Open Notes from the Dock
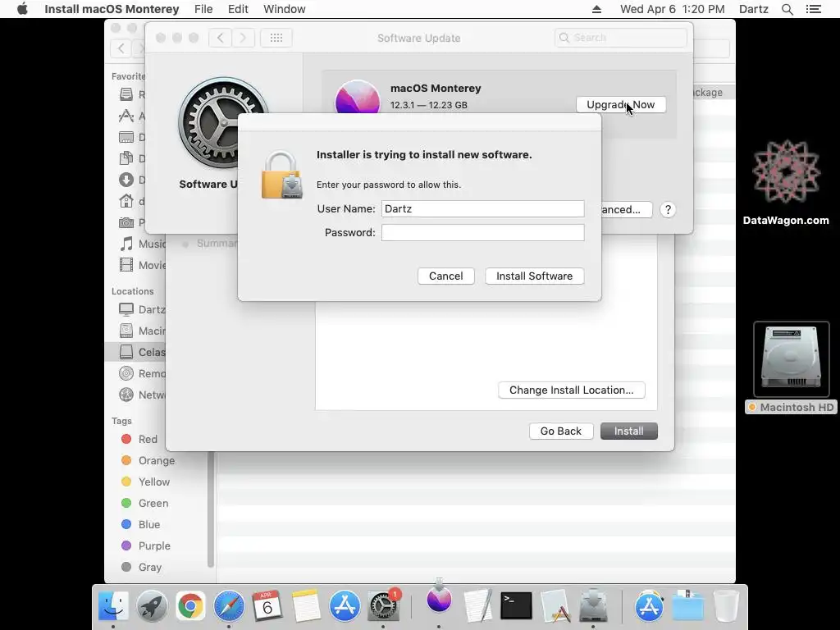The height and width of the screenshot is (630, 840). click(306, 606)
